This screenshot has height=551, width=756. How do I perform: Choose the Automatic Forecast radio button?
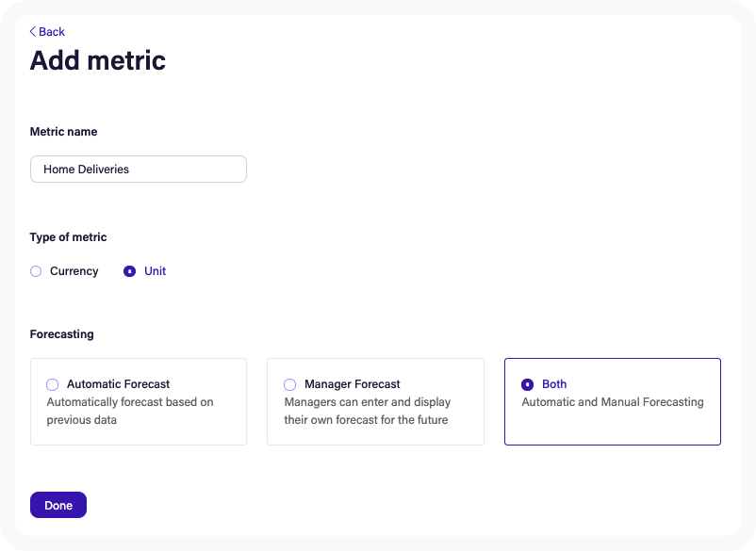tap(53, 384)
